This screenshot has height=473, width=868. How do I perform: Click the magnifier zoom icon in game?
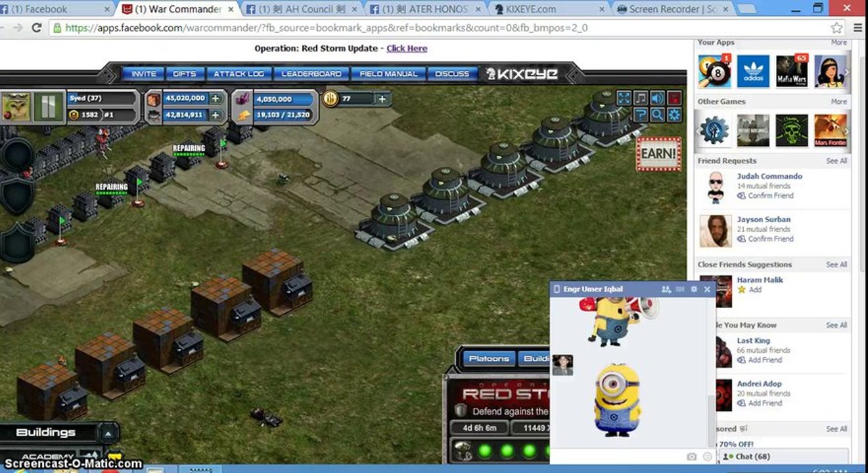[657, 115]
